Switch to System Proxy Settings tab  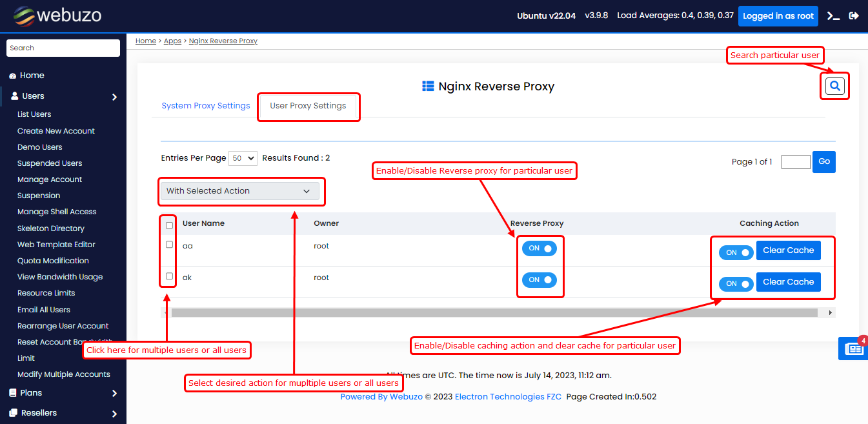[x=205, y=106]
